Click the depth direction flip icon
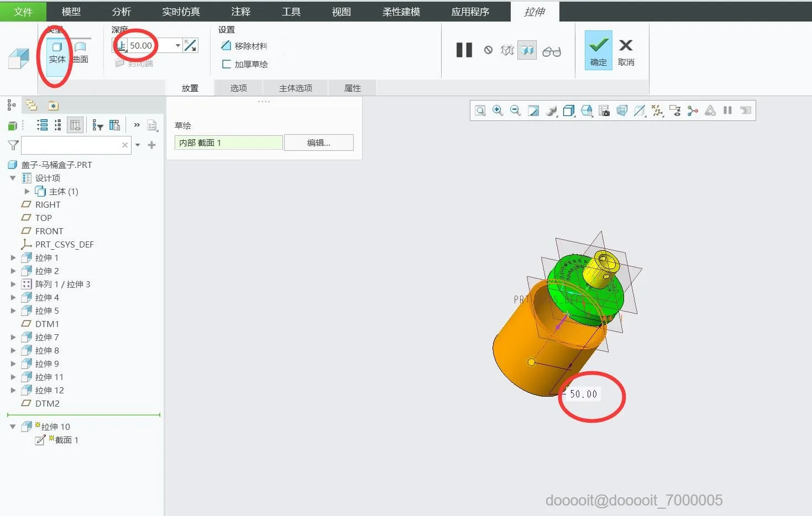The height and width of the screenshot is (516, 812). 191,45
